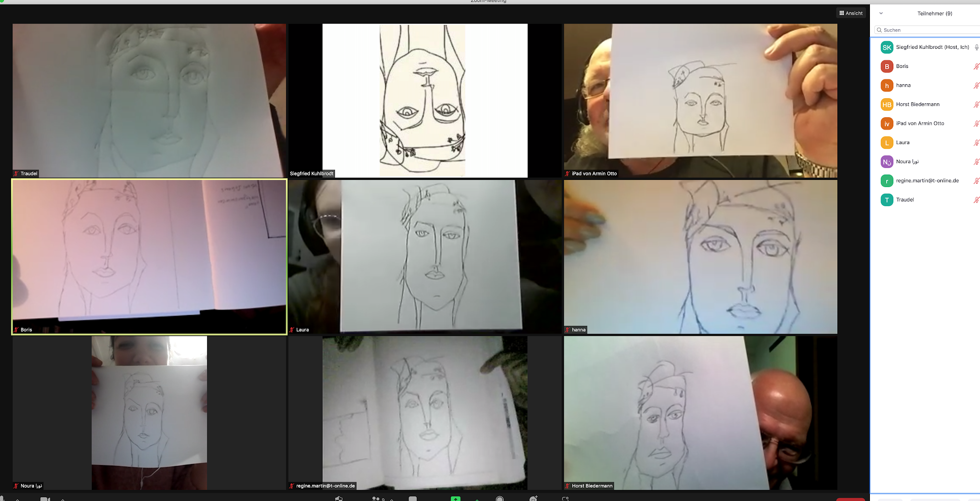Screen dimensions: 980x501
Task: Click the purple avatar for Noura
Action: pos(887,162)
